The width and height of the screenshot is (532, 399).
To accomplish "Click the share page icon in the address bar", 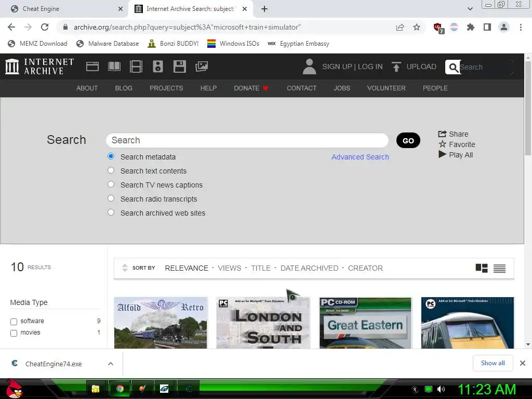I will pyautogui.click(x=400, y=27).
